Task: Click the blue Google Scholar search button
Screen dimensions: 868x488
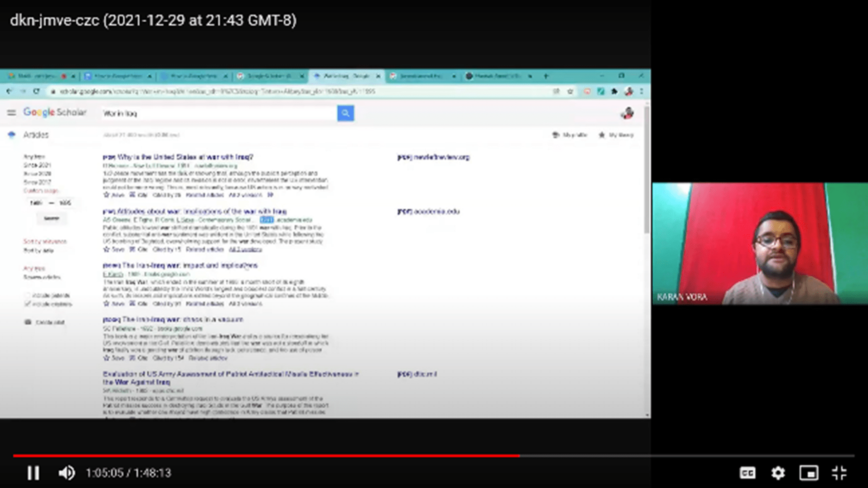Action: tap(345, 113)
